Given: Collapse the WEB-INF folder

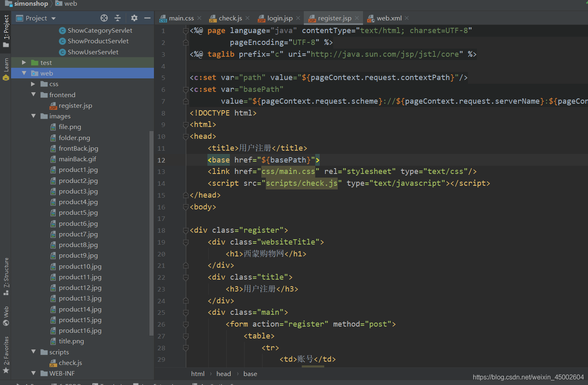Looking at the screenshot, I should (33, 373).
